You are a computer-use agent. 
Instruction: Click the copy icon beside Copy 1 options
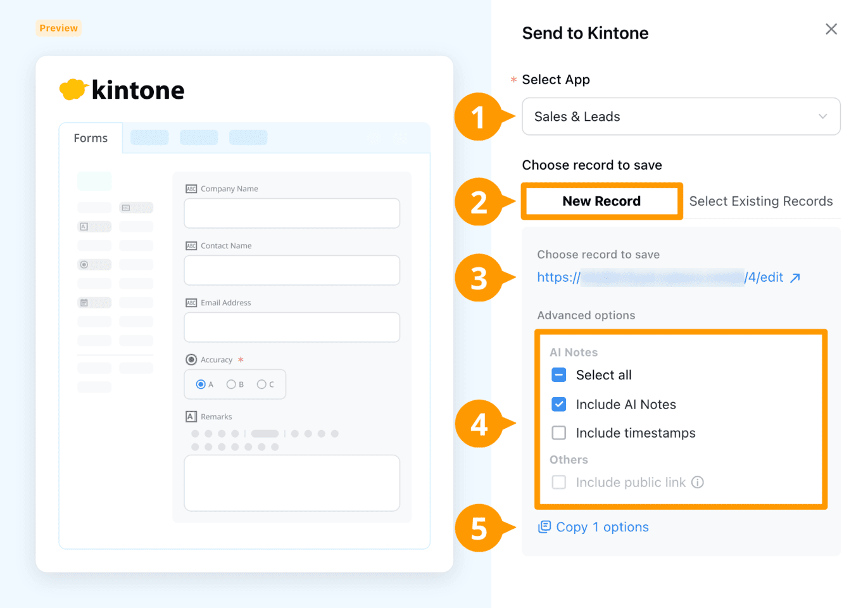pos(544,527)
